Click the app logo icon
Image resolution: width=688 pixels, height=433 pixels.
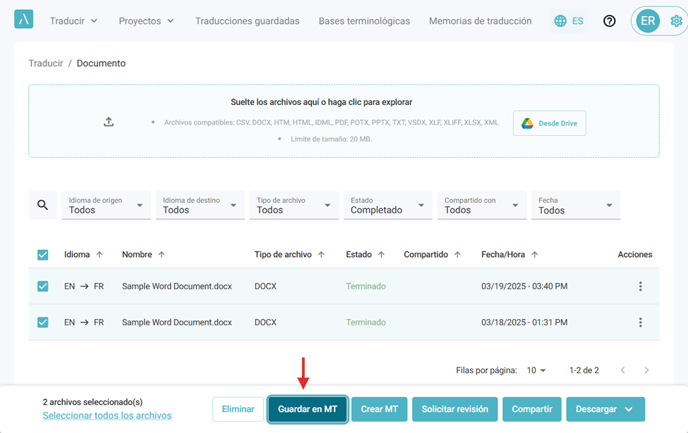coord(24,20)
